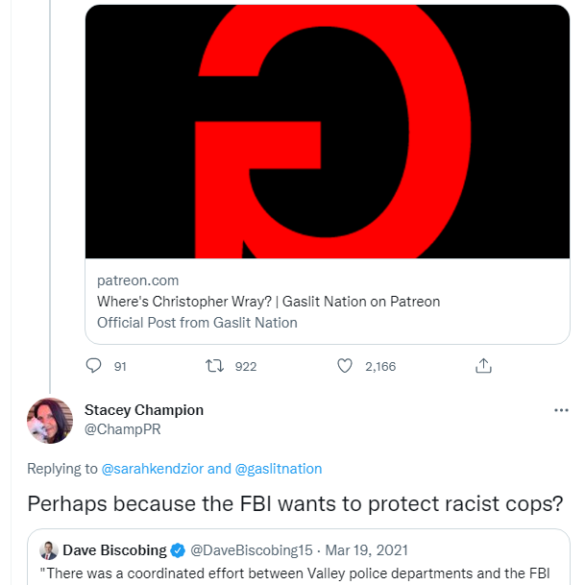Open Stacey Champion's profile picture
The height and width of the screenshot is (585, 585).
pyautogui.click(x=50, y=421)
